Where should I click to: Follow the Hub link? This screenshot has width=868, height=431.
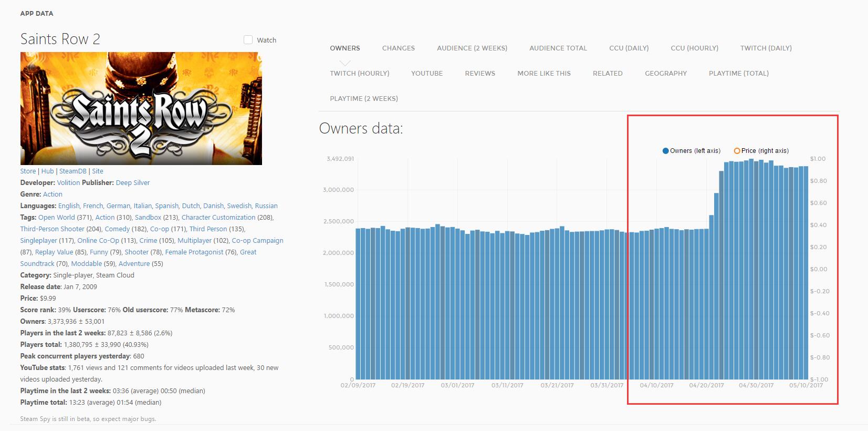point(48,171)
